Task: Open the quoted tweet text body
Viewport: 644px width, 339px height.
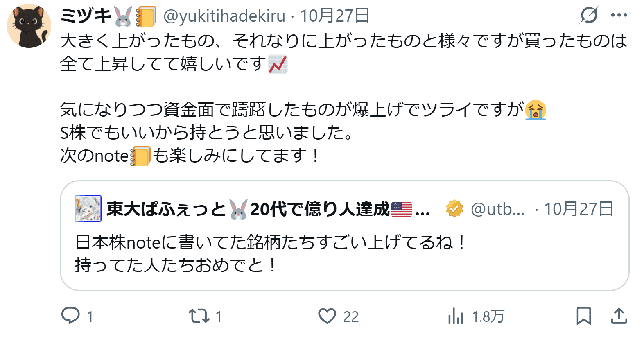Action: tap(270, 253)
